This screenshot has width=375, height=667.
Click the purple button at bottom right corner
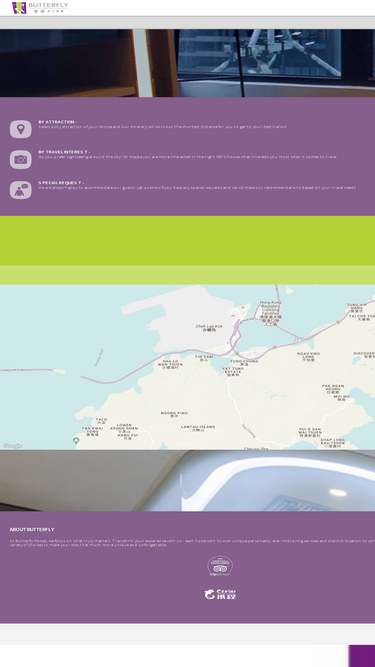pyautogui.click(x=362, y=656)
